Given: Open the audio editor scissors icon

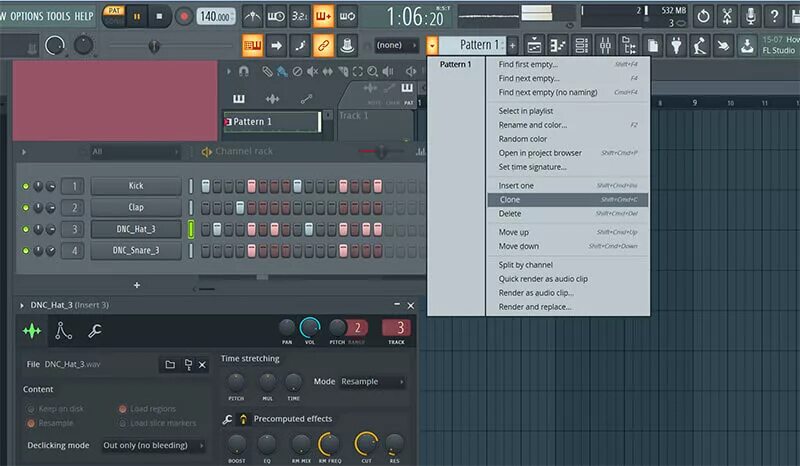Looking at the screenshot, I should pyautogui.click(x=727, y=16).
